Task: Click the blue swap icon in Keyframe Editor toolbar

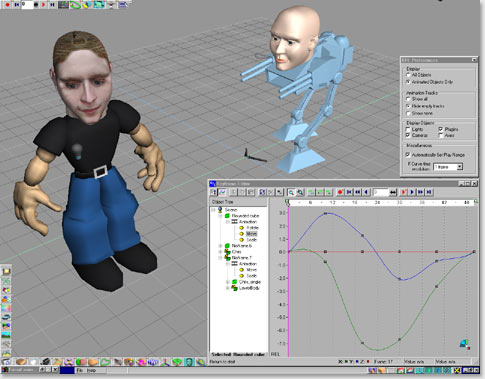Action: [262, 192]
